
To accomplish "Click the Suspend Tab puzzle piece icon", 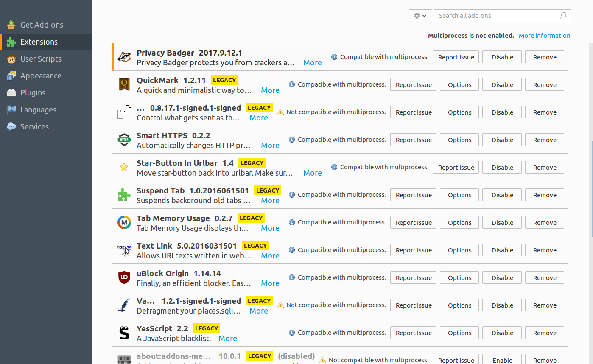I will tap(124, 195).
